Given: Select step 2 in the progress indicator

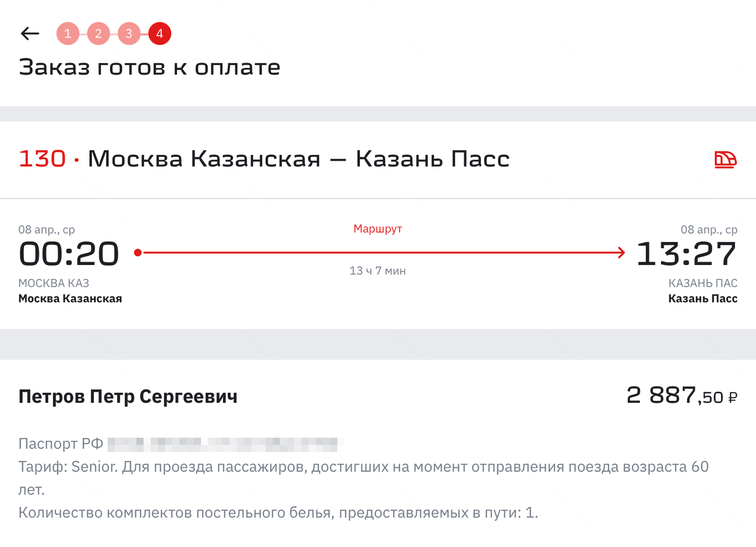Looking at the screenshot, I should pyautogui.click(x=98, y=33).
